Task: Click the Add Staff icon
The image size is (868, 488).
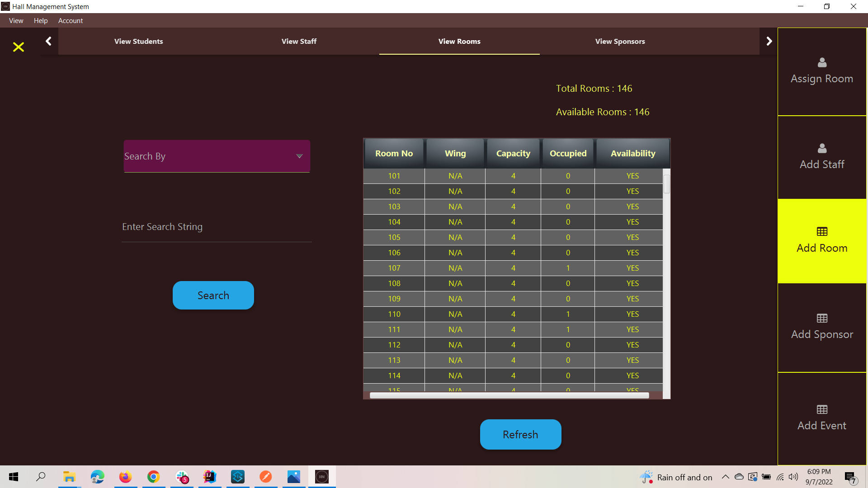Action: 821,148
